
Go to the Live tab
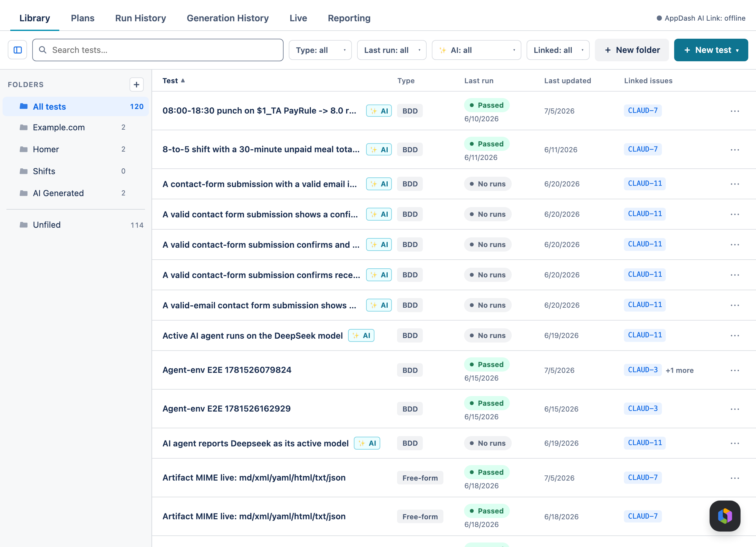pos(298,18)
